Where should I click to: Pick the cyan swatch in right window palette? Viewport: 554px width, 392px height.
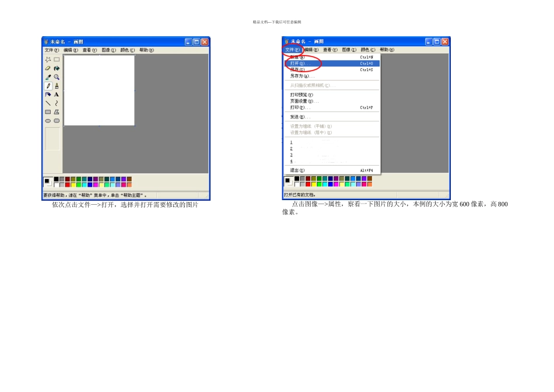pos(325,184)
